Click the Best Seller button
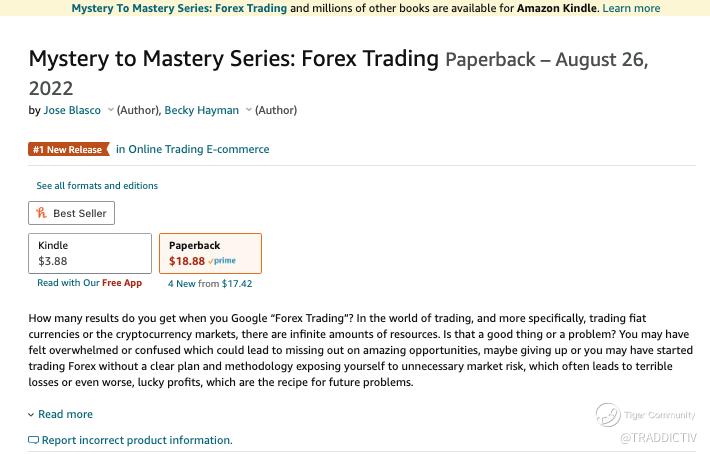Screen dimensions: 710x454 point(70,213)
